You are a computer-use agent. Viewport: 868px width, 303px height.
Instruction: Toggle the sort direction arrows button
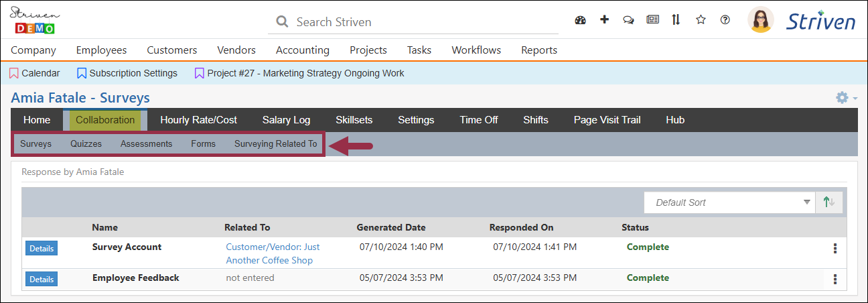pyautogui.click(x=829, y=202)
